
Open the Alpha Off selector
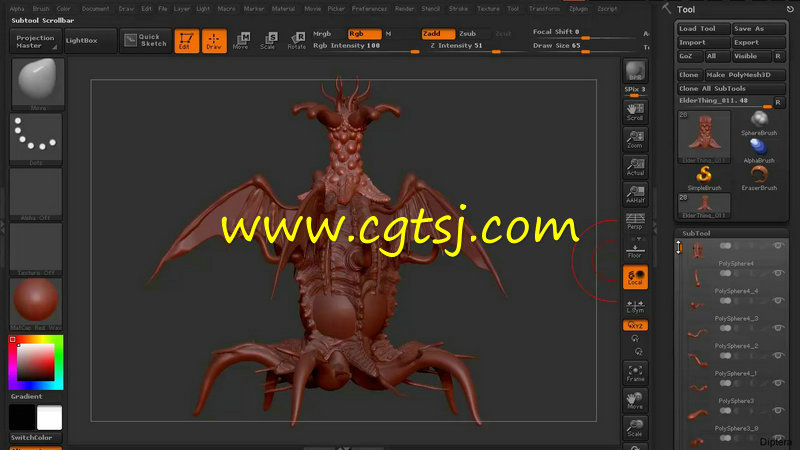pos(36,194)
